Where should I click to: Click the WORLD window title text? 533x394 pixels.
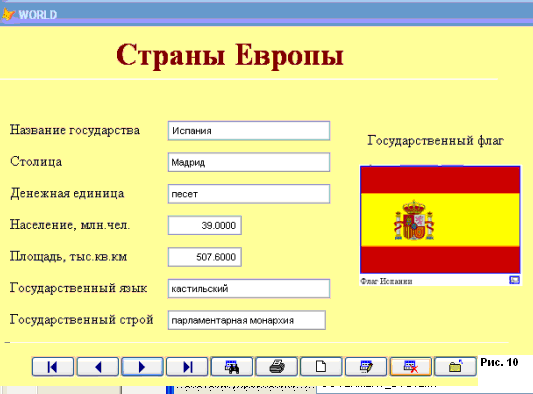pos(38,15)
